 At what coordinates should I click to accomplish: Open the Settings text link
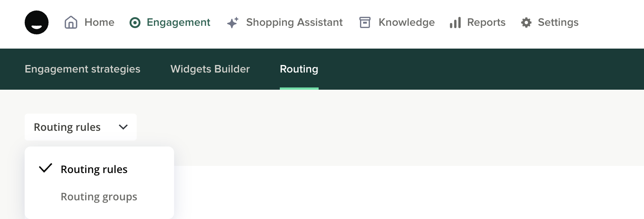click(x=558, y=22)
